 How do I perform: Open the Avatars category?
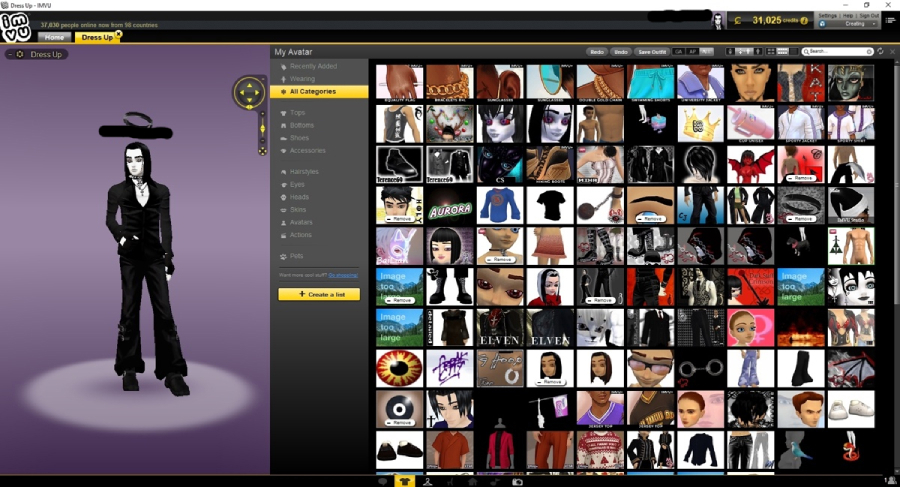[x=301, y=222]
